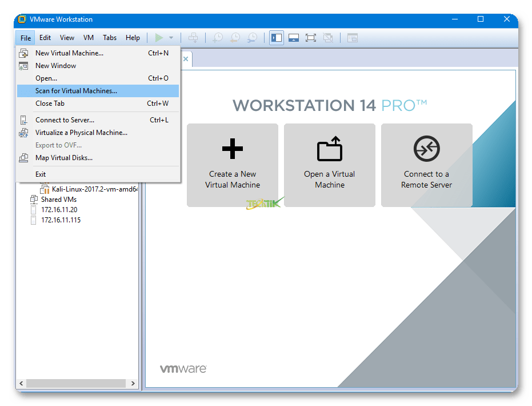Click the green Power On play icon
Viewport: 532px width, 406px height.
coord(159,38)
